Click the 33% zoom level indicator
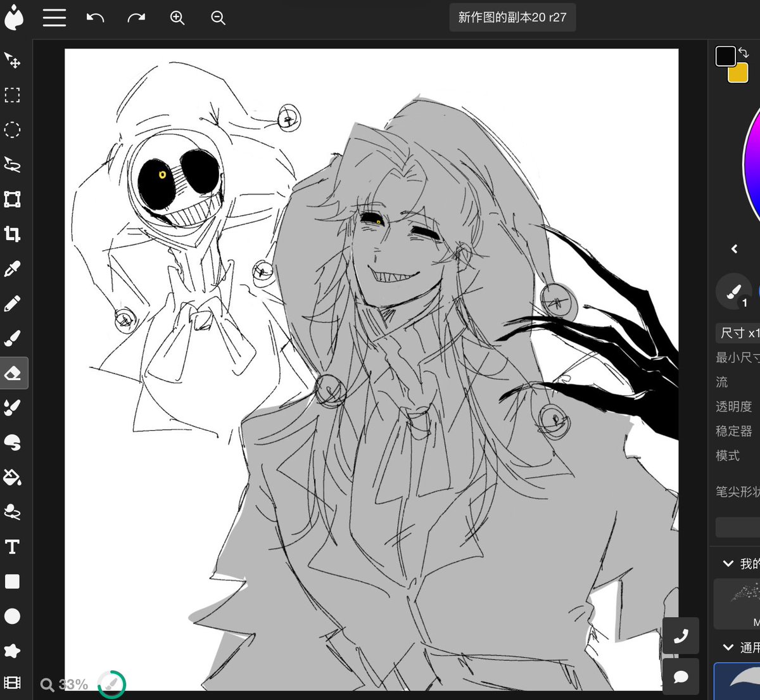Image resolution: width=760 pixels, height=700 pixels. click(x=65, y=684)
